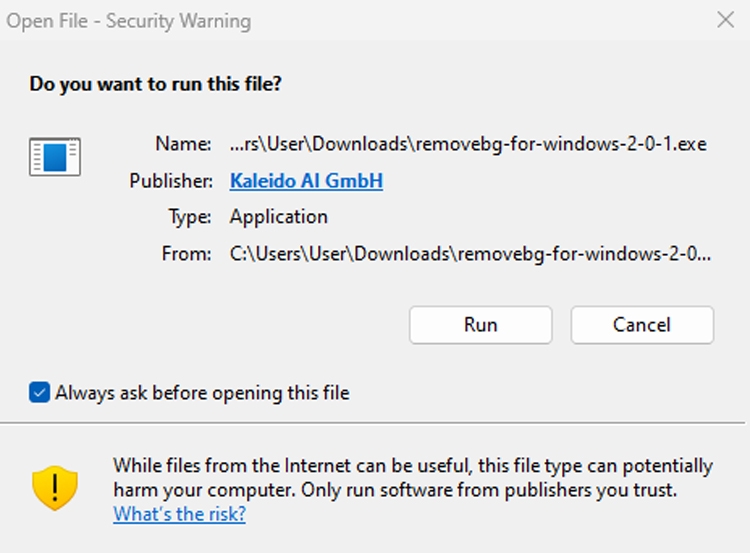Image resolution: width=750 pixels, height=553 pixels.
Task: Click the application file icon
Action: (x=55, y=157)
